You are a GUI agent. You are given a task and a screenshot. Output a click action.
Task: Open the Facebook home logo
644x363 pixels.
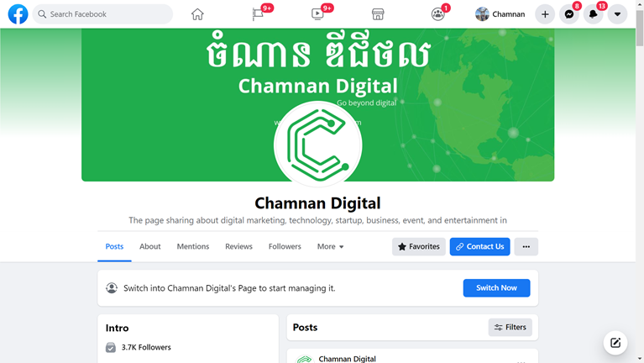coord(18,14)
